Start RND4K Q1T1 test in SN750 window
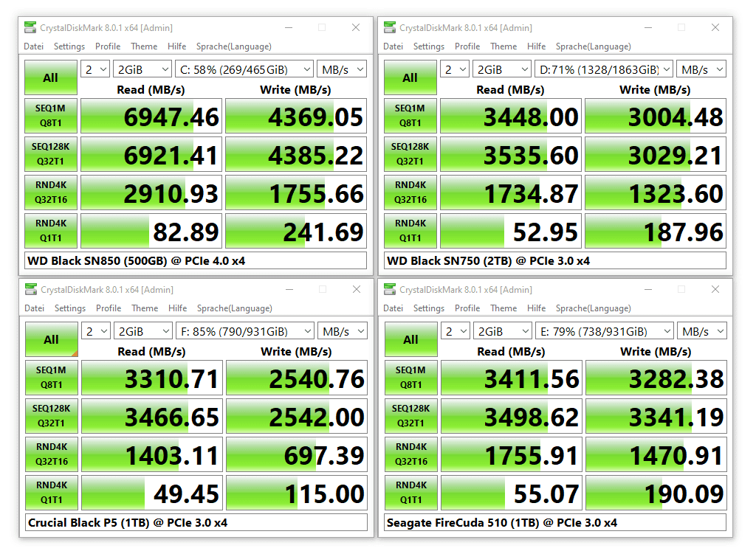756x551 pixels. click(x=410, y=231)
